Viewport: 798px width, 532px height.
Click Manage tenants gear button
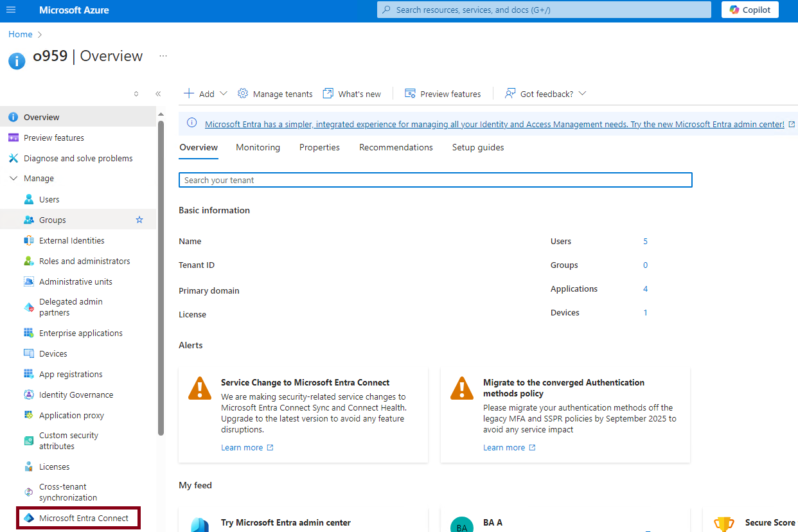[275, 94]
